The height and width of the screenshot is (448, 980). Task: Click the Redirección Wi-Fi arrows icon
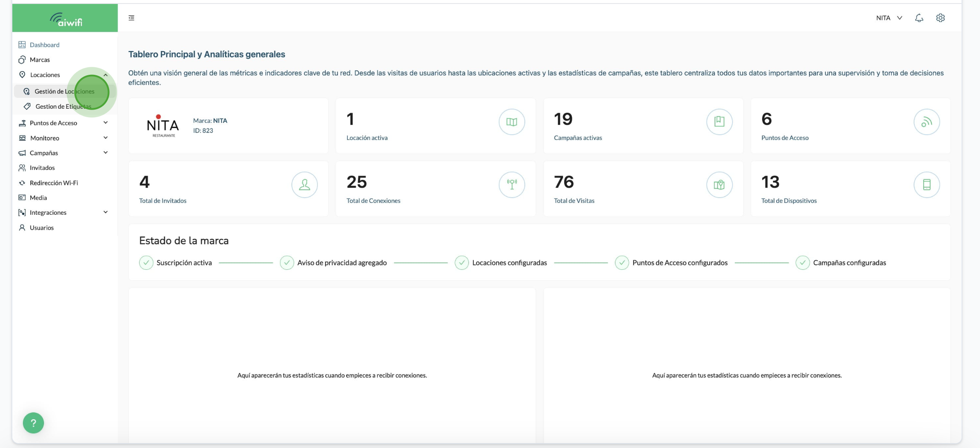pos(22,183)
